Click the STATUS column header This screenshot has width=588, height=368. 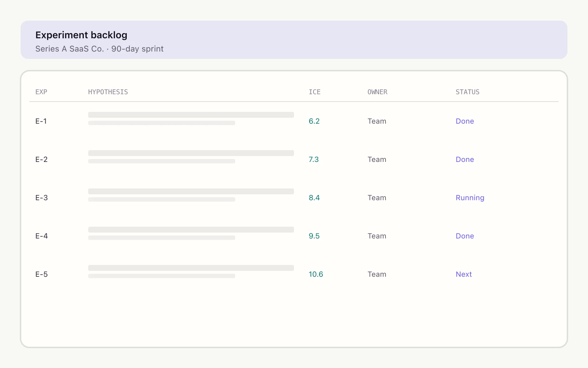(x=467, y=92)
